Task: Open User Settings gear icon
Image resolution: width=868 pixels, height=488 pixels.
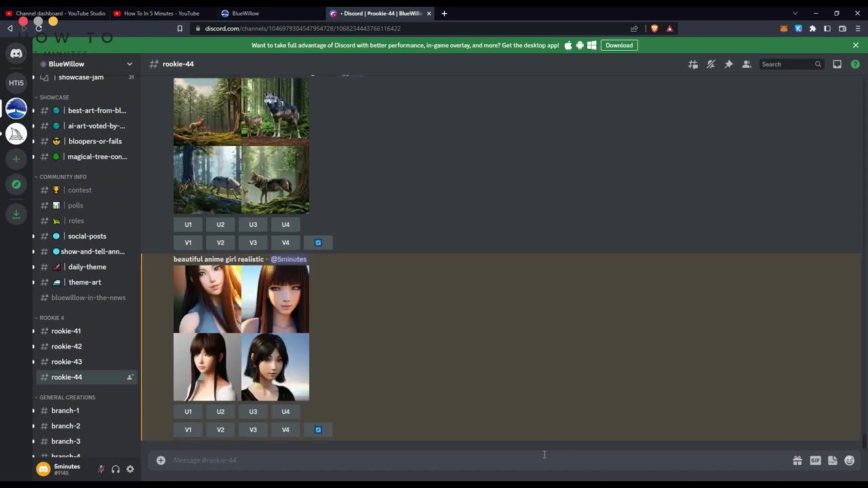Action: click(x=130, y=469)
